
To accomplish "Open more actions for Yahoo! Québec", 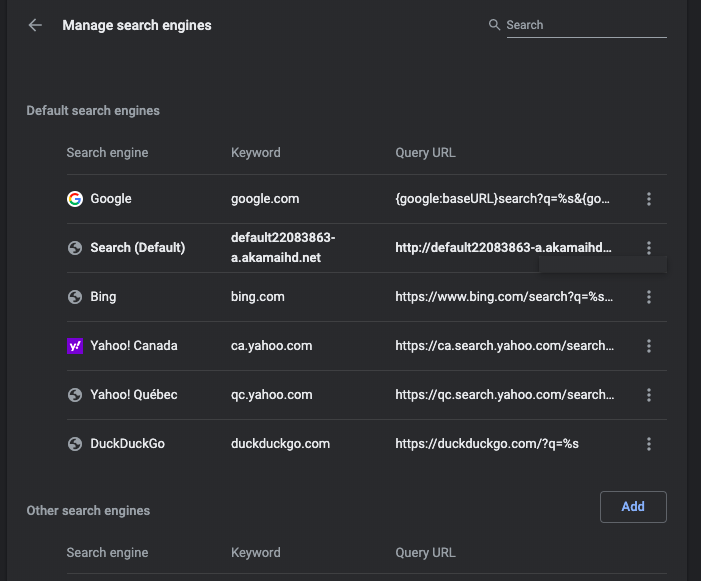I will pos(649,395).
